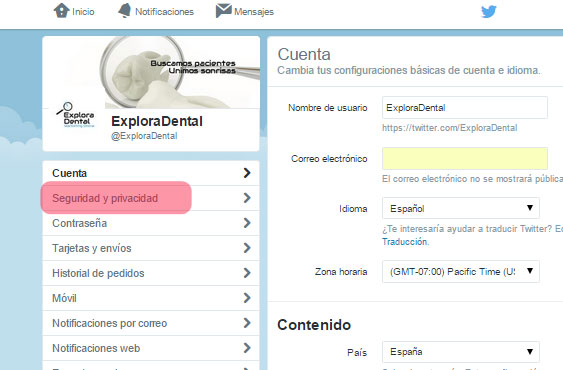The image size is (563, 370).
Task: Click 'Cambia tus configuraciones básicas' subtitle text
Action: pos(409,70)
